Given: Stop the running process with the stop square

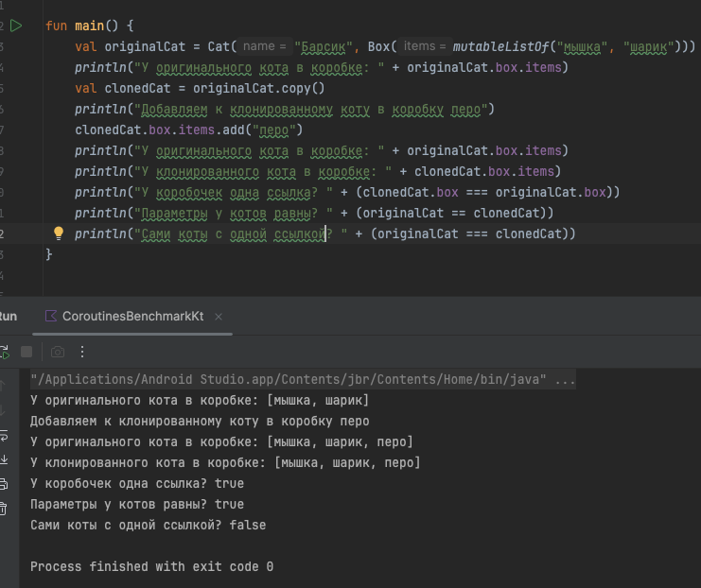Looking at the screenshot, I should 26,352.
